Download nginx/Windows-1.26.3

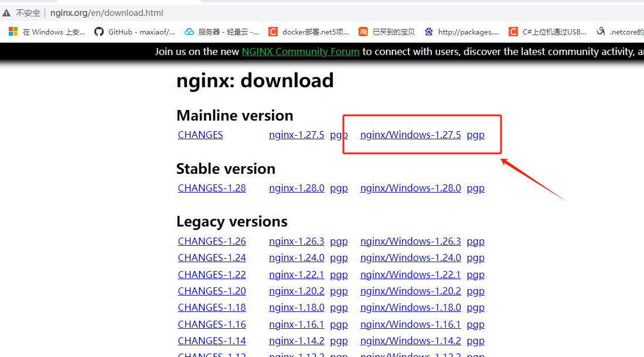(x=411, y=241)
